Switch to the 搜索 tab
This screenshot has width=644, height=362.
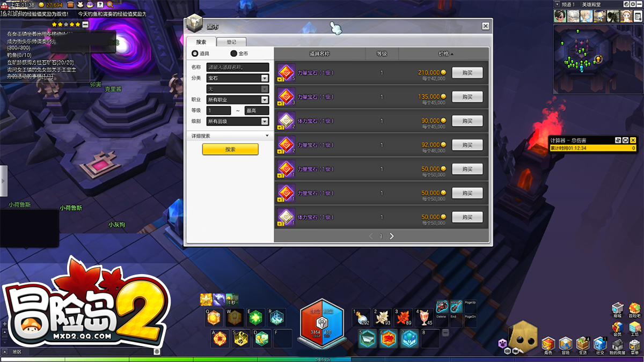point(201,42)
